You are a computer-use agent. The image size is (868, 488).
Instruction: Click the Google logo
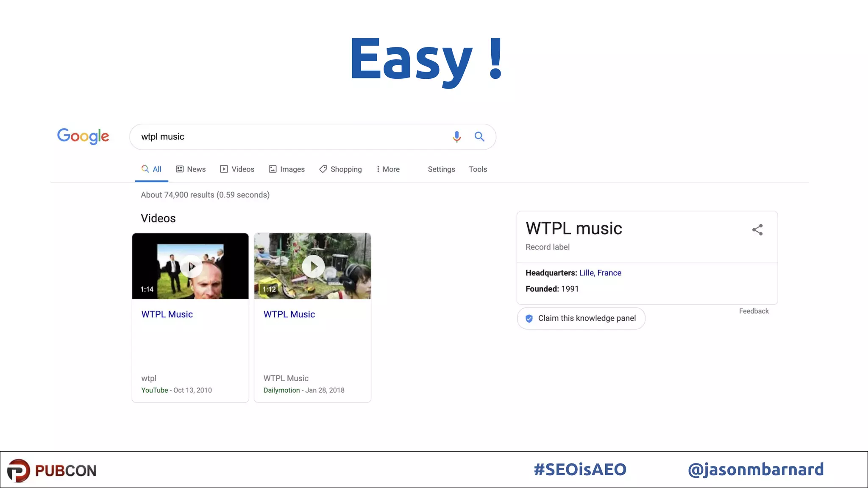click(x=83, y=136)
